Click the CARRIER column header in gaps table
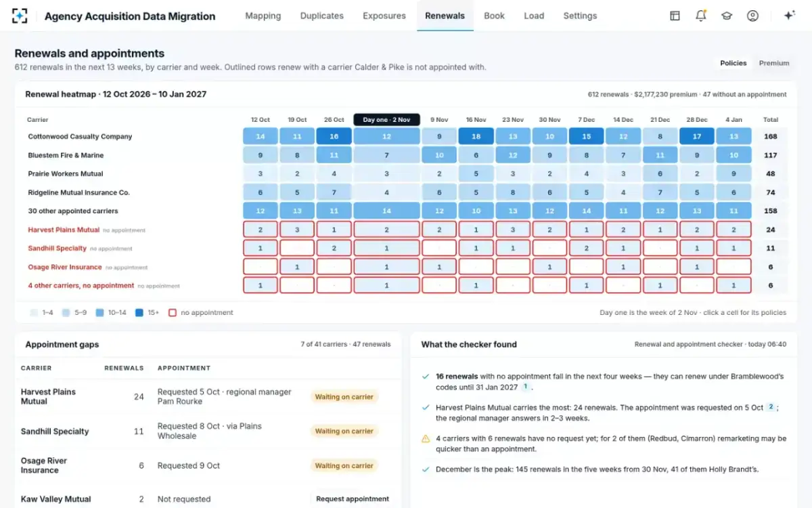812x508 pixels. click(37, 368)
